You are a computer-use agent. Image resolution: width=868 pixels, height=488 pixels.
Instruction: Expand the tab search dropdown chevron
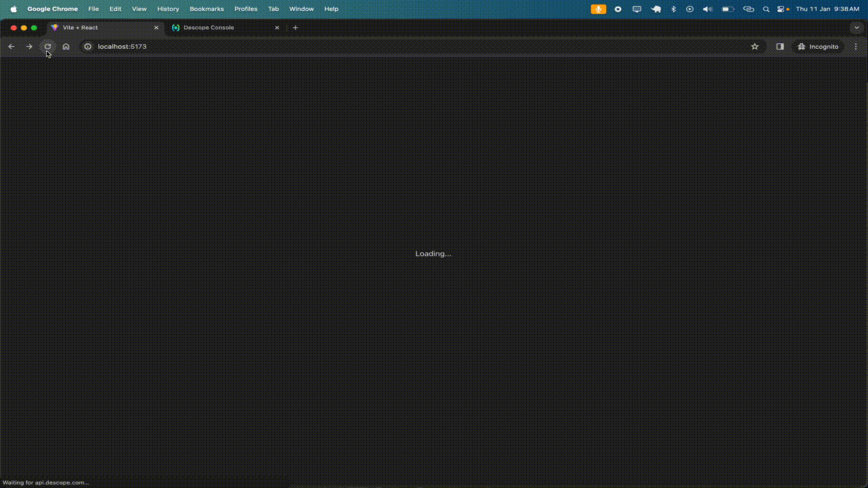(856, 28)
